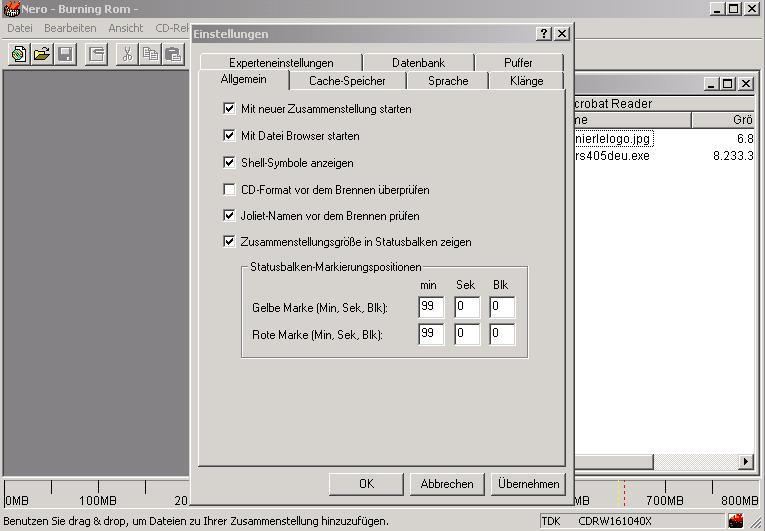Image resolution: width=765 pixels, height=531 pixels.
Task: Uncheck 'Mit neuer Zusammenstellung starten'
Action: point(230,108)
